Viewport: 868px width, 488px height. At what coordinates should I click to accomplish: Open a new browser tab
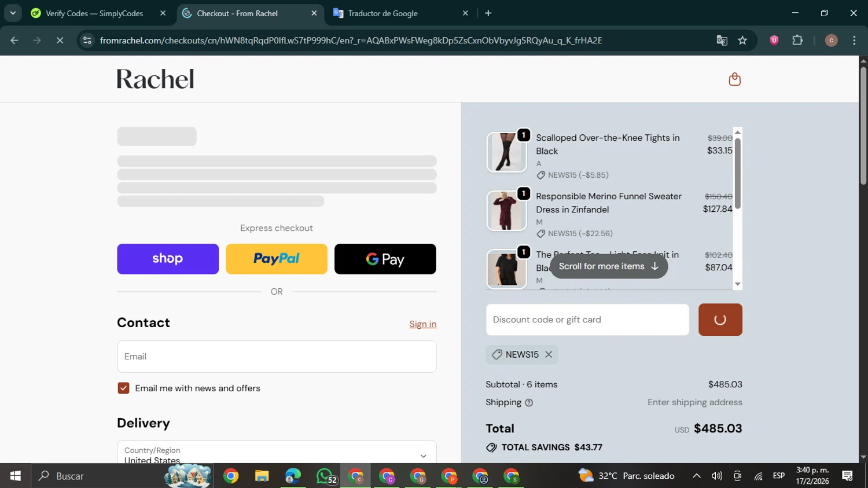point(488,13)
